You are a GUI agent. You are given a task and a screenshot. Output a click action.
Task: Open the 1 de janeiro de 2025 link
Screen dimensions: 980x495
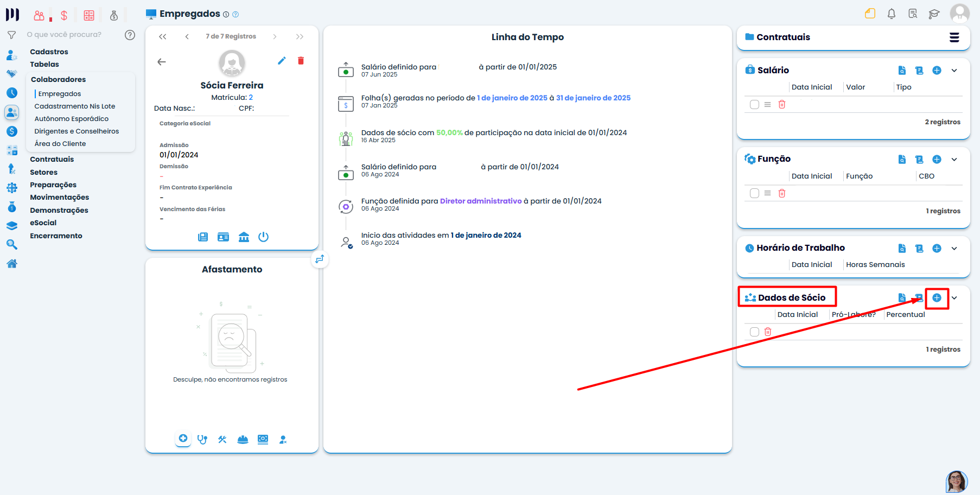pyautogui.click(x=512, y=98)
